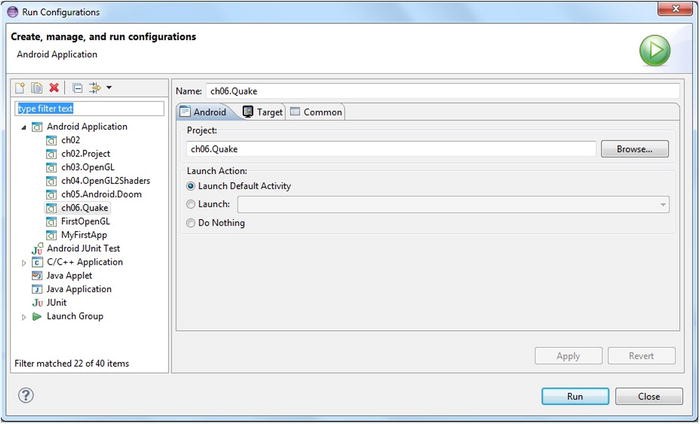
Task: Collapse the Android Application tree node
Action: pos(24,127)
